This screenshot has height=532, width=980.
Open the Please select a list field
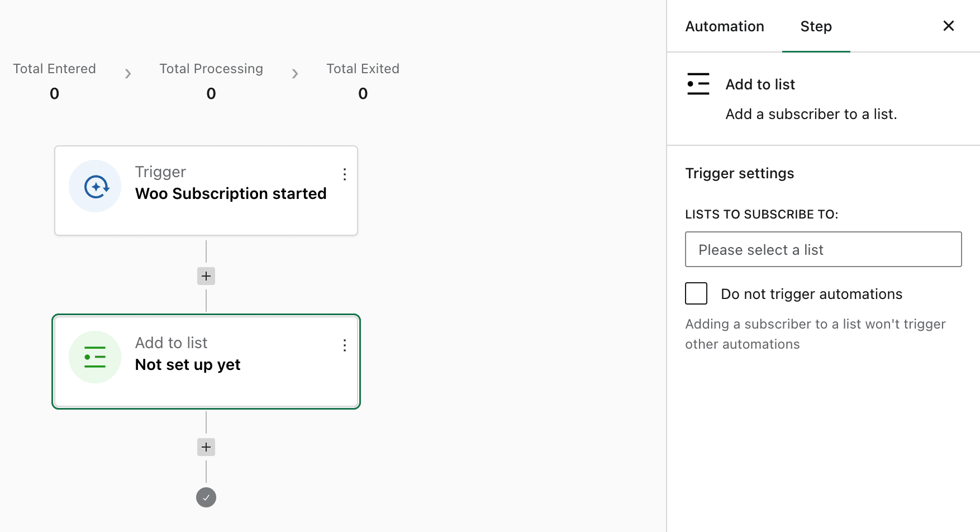(823, 249)
